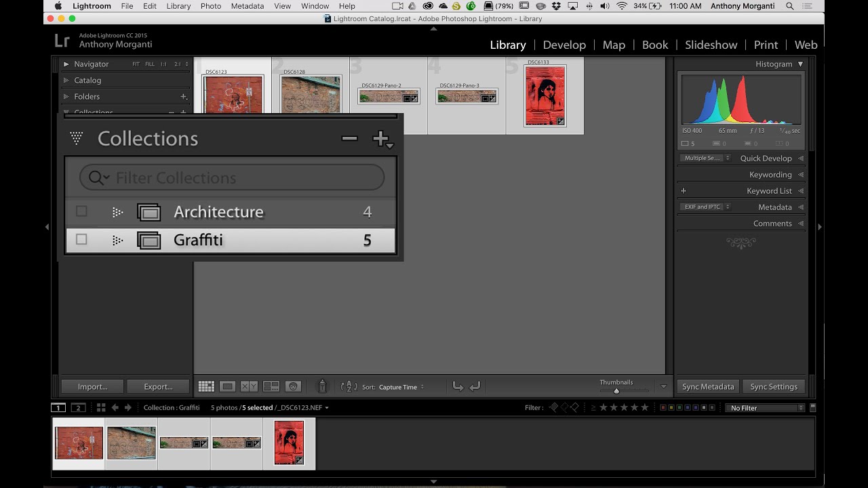
Task: Adjust the Thumbnails size slider
Action: pyautogui.click(x=616, y=391)
